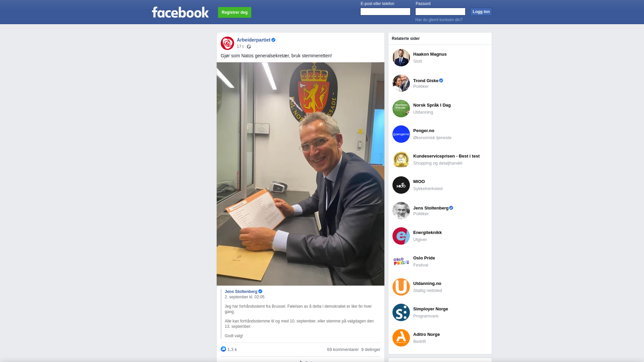Open 69 kommentarer on the post
The height and width of the screenshot is (362, 644).
pos(343,350)
